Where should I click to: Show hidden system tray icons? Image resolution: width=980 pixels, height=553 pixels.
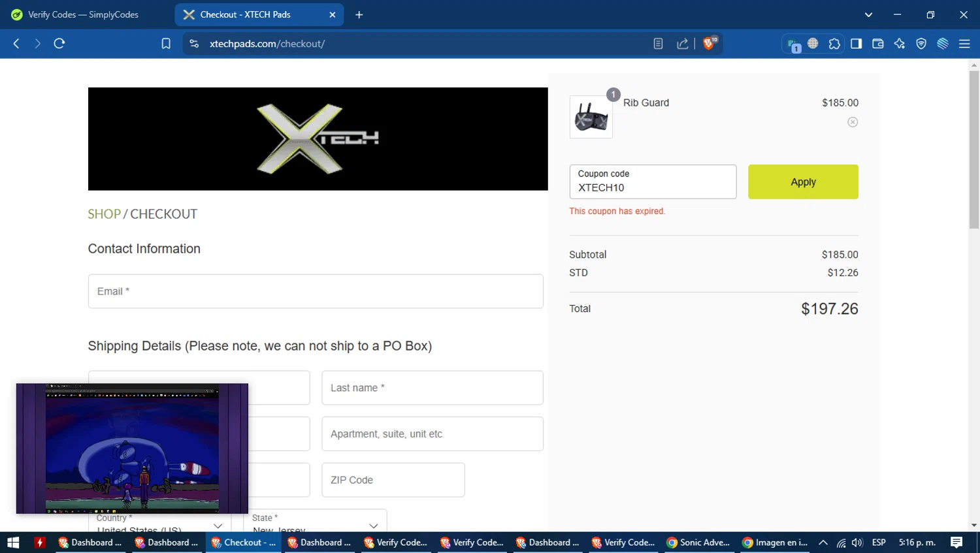(x=823, y=543)
